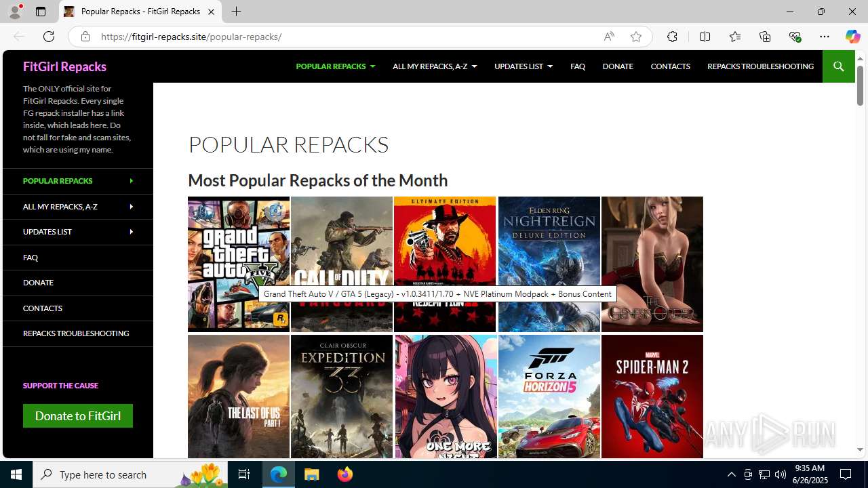The image size is (868, 488).
Task: Open Donate in top navigation
Action: click(618, 66)
